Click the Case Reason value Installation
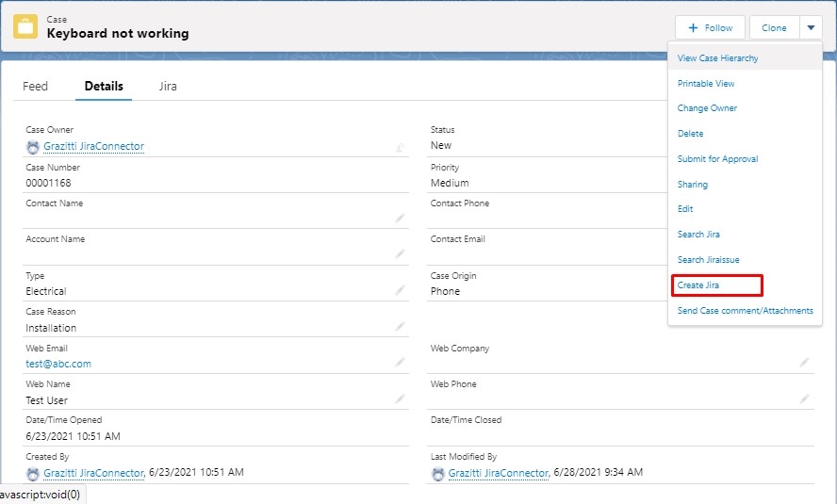This screenshot has width=837, height=504. (51, 328)
